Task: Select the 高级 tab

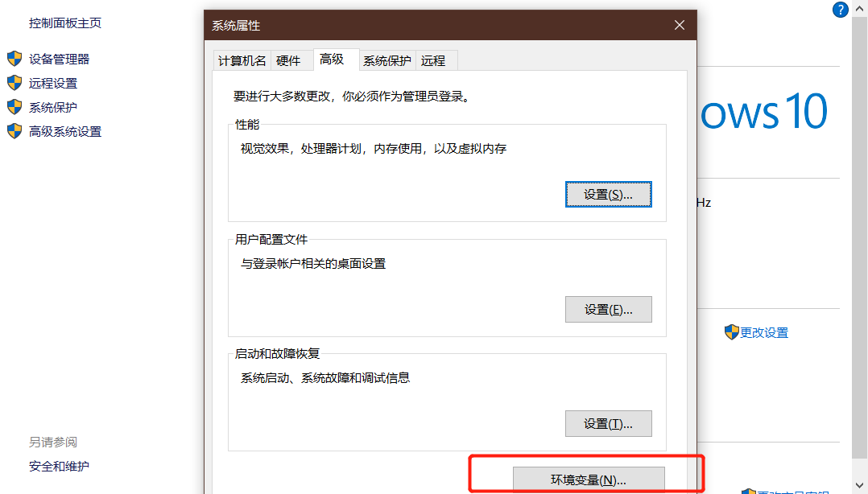Action: pyautogui.click(x=332, y=59)
